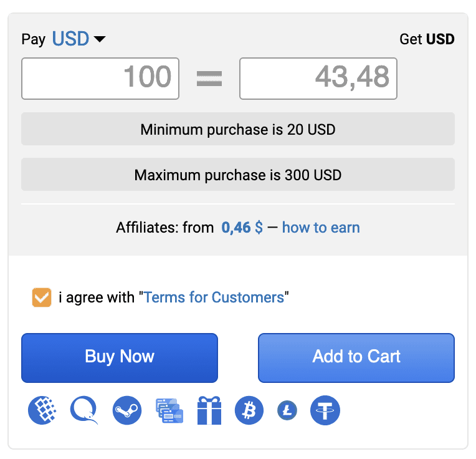
Task: Choose the Bitcoin payment icon
Action: coord(249,410)
